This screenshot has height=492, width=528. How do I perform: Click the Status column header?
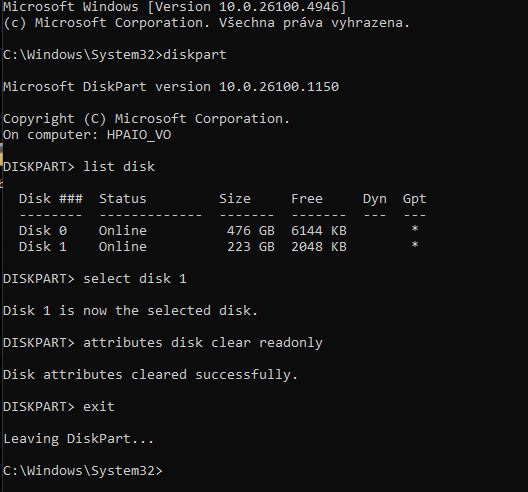click(x=123, y=199)
